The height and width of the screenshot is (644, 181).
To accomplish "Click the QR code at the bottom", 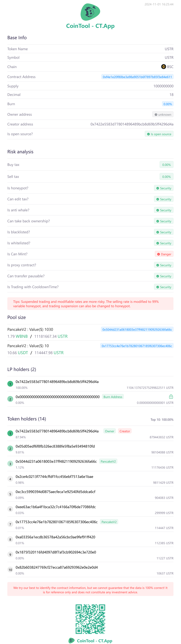I will pyautogui.click(x=90, y=619).
